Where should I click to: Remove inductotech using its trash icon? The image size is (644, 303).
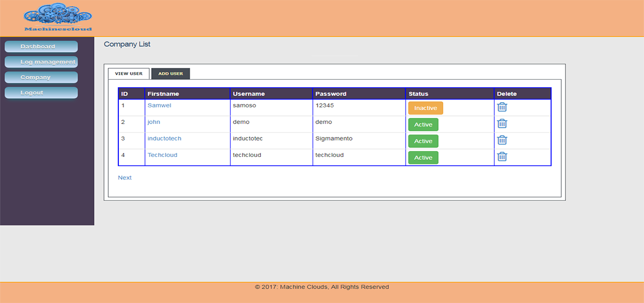[502, 140]
